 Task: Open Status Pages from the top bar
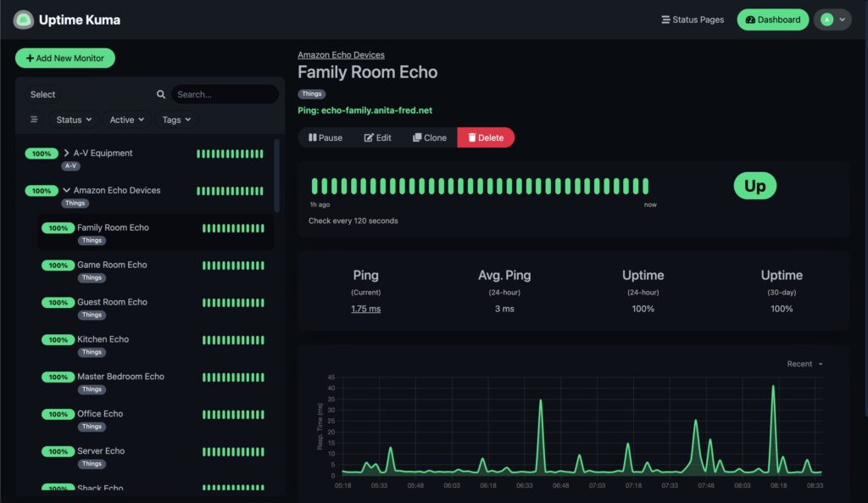tap(692, 19)
